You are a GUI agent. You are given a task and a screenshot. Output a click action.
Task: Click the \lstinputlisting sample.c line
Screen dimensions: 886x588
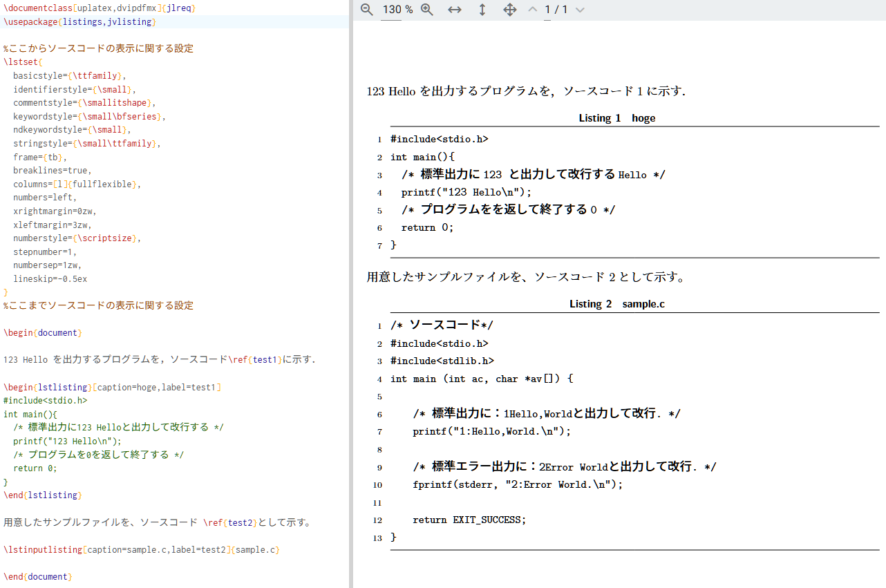141,550
